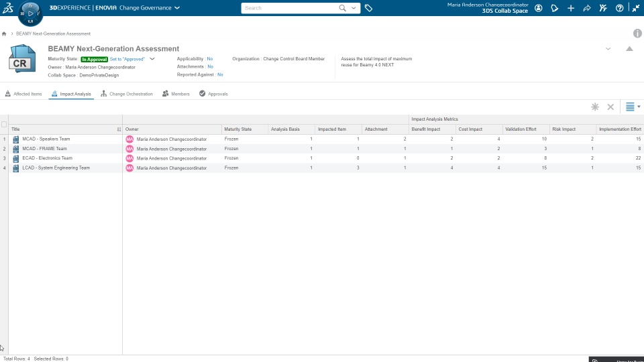This screenshot has width=644, height=362.
Task: Click the Set to "Approved" link
Action: tap(127, 59)
